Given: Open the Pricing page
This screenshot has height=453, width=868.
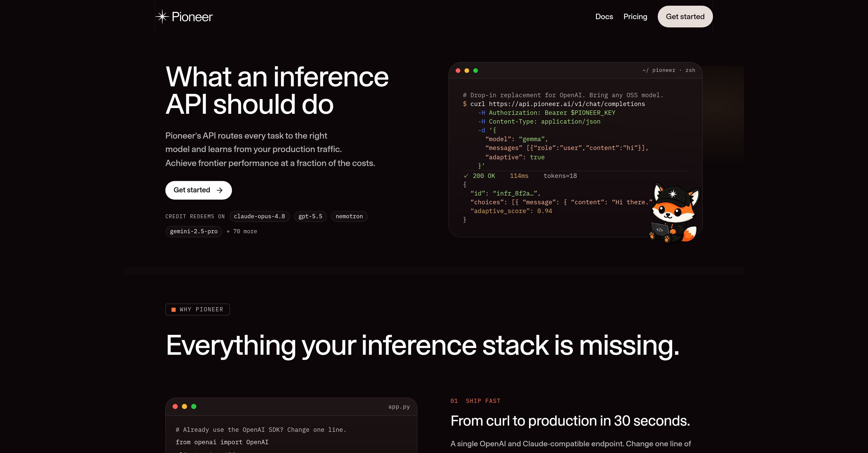Looking at the screenshot, I should (x=635, y=17).
